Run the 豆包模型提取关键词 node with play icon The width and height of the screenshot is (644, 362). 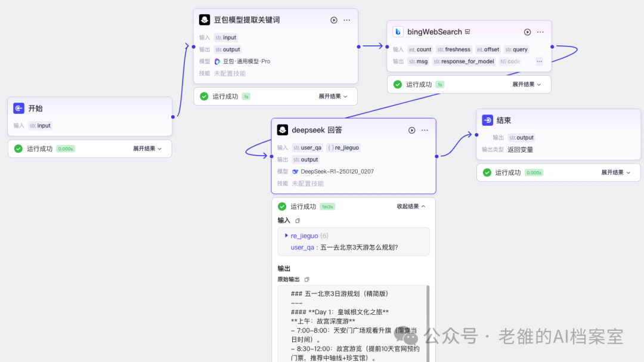(334, 20)
